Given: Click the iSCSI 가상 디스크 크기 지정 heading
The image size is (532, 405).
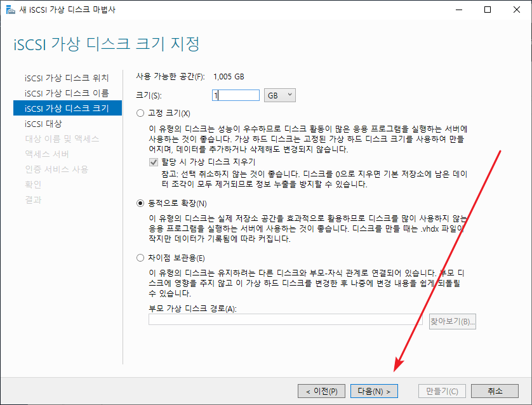Looking at the screenshot, I should (x=107, y=44).
